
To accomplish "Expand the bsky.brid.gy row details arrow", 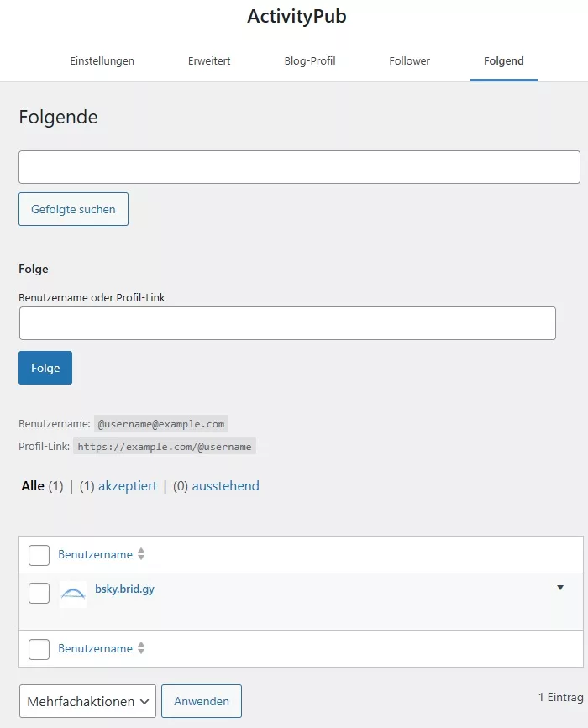I will [x=560, y=588].
